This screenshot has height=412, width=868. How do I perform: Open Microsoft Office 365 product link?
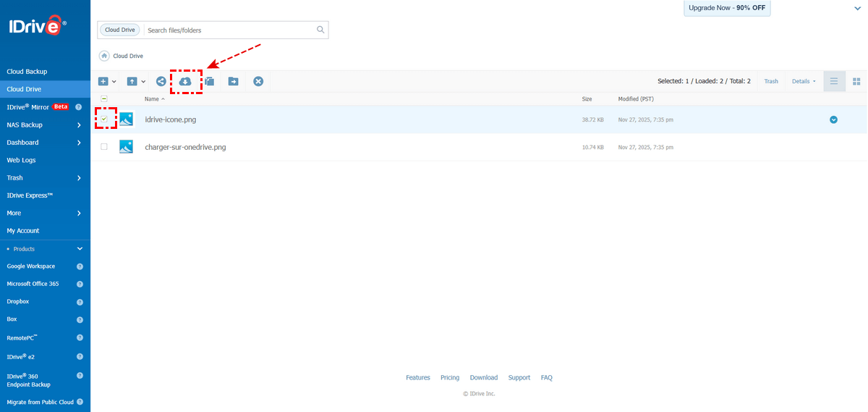point(33,284)
